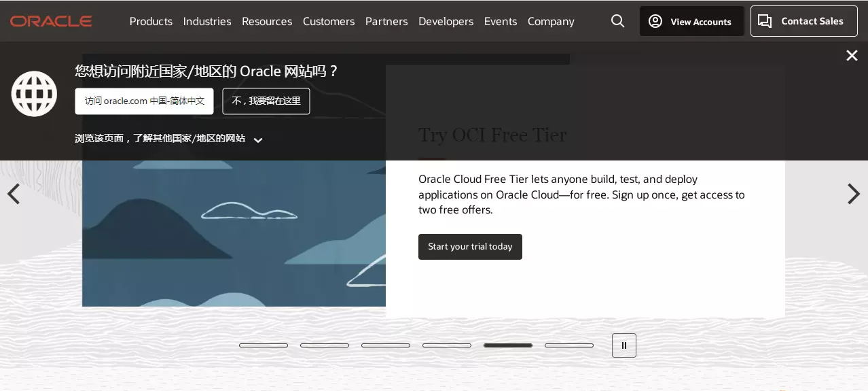Visit oracle.com 中国-简体中文 site
This screenshot has width=868, height=391.
pyautogui.click(x=144, y=101)
